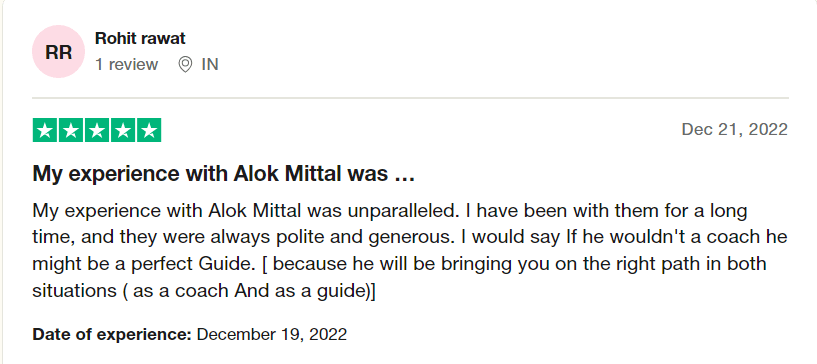
Task: Click the Dec 21, 2022 review date
Action: point(735,129)
